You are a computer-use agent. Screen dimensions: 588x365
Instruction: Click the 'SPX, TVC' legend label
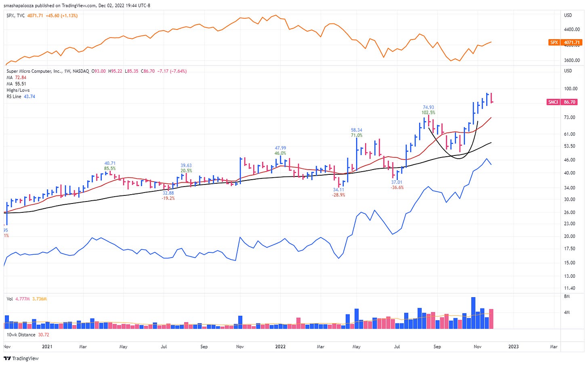(16, 16)
